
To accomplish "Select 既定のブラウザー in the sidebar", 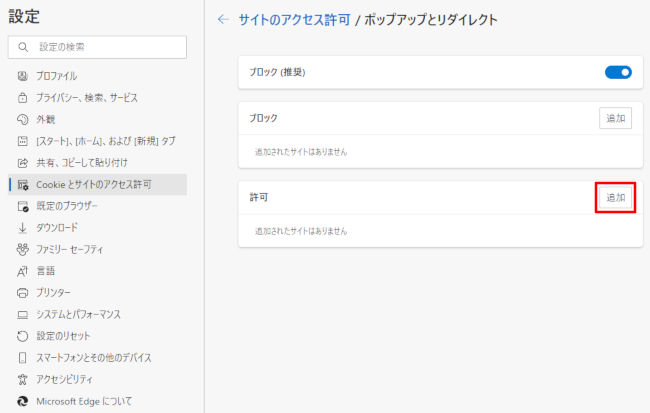I will pyautogui.click(x=67, y=206).
